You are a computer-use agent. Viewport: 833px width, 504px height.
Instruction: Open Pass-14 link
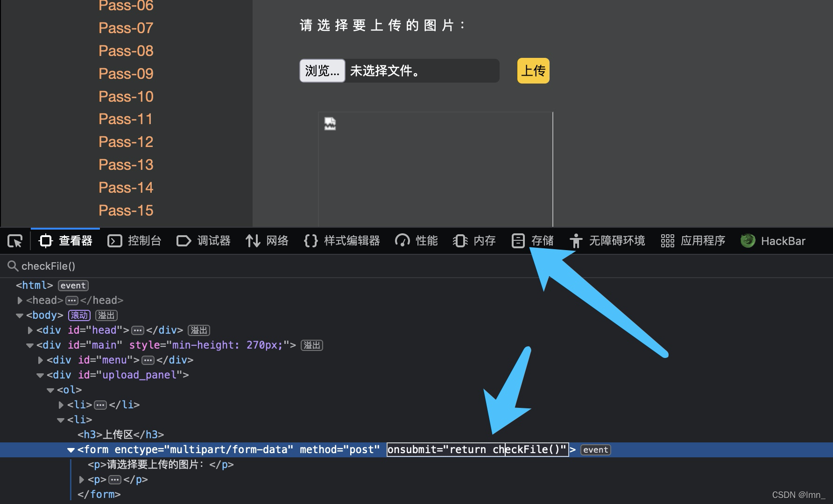(x=126, y=188)
